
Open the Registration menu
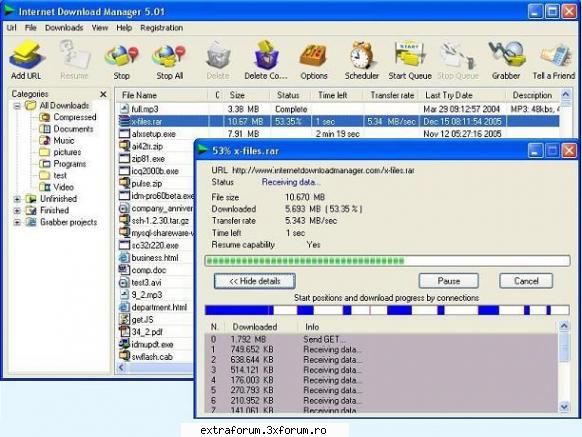point(161,28)
